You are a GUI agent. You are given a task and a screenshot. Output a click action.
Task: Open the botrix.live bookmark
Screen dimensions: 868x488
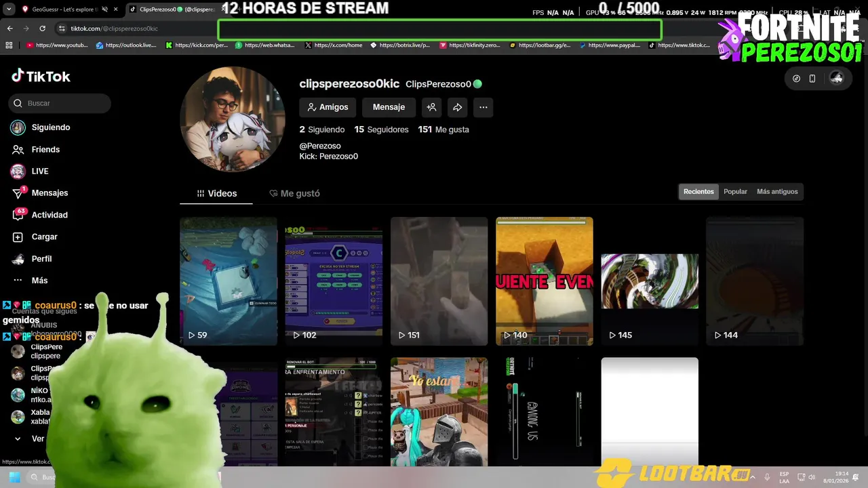coord(400,45)
